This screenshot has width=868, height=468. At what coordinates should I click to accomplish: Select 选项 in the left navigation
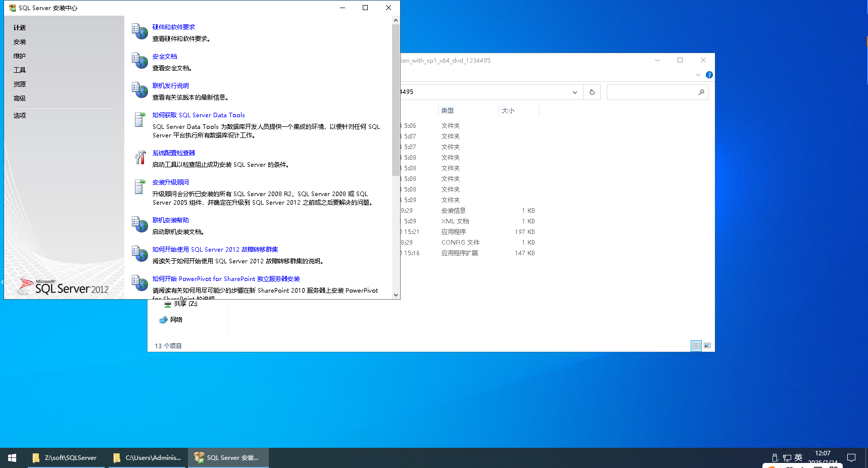point(20,116)
